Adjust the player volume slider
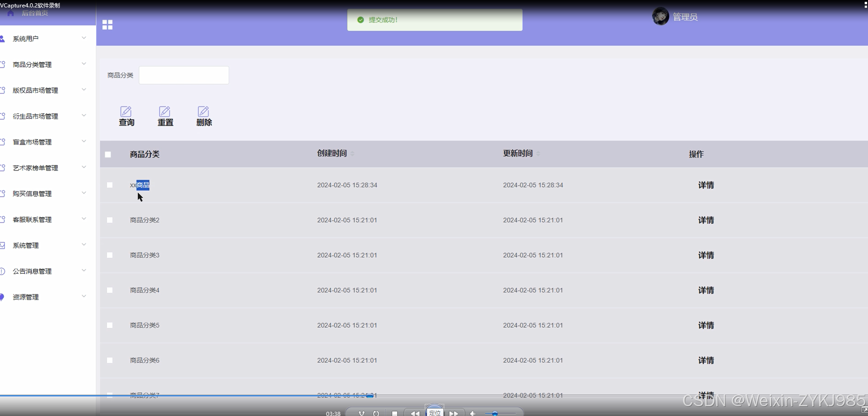 pos(494,413)
